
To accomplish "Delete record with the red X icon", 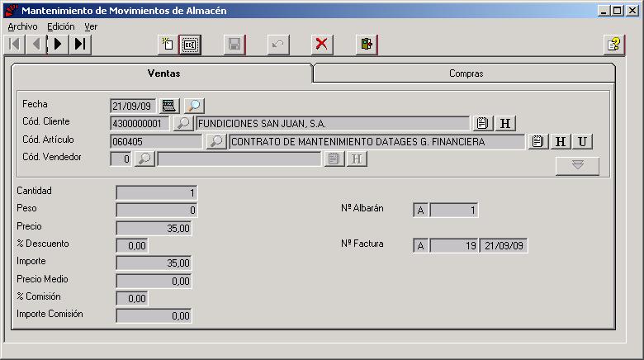I will [x=322, y=45].
